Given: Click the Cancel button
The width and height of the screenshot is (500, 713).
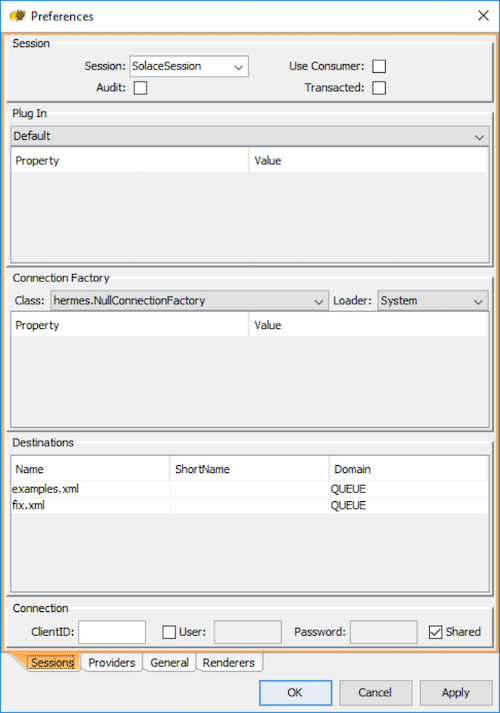Looking at the screenshot, I should point(375,693).
